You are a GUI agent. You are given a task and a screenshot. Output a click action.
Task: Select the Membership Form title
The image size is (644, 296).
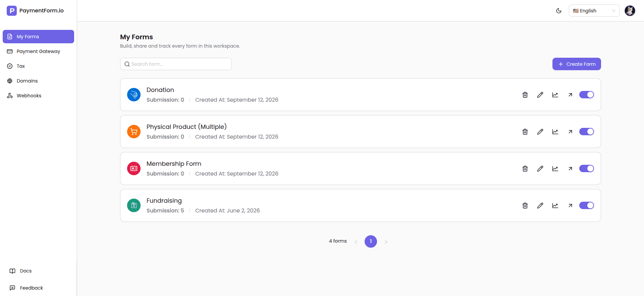[x=174, y=164]
